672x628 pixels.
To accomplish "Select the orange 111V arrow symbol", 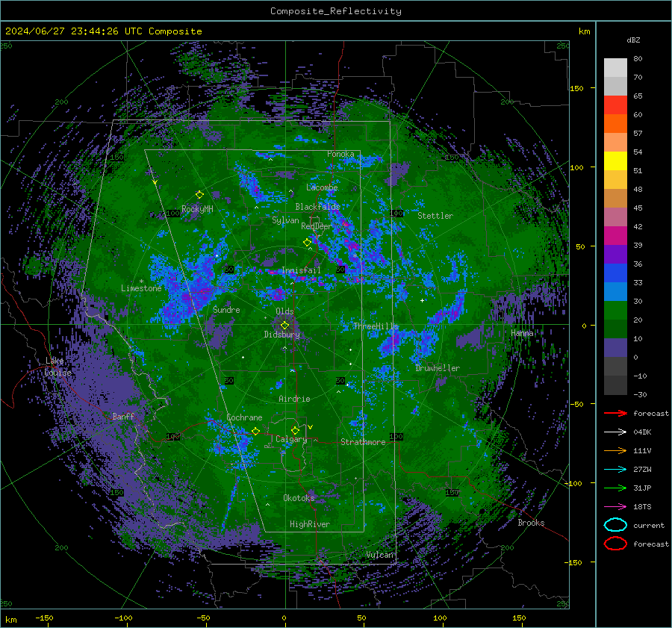I will 615,450.
